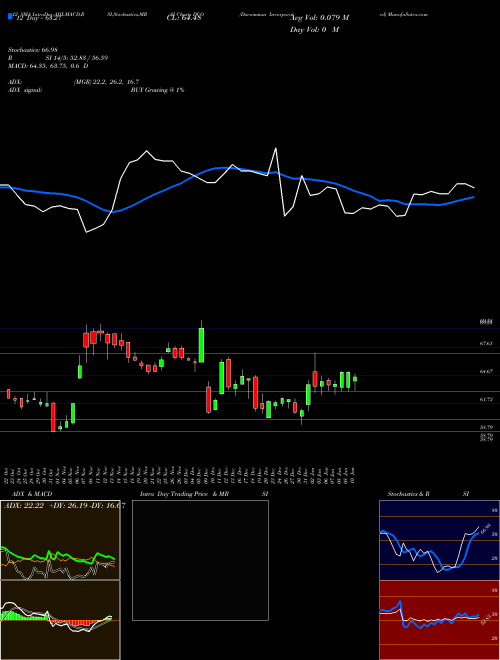Screen dimensions: 500x660
Task: Click the 'BUY Growing @ 1%' signal text
Action: pyautogui.click(x=157, y=90)
